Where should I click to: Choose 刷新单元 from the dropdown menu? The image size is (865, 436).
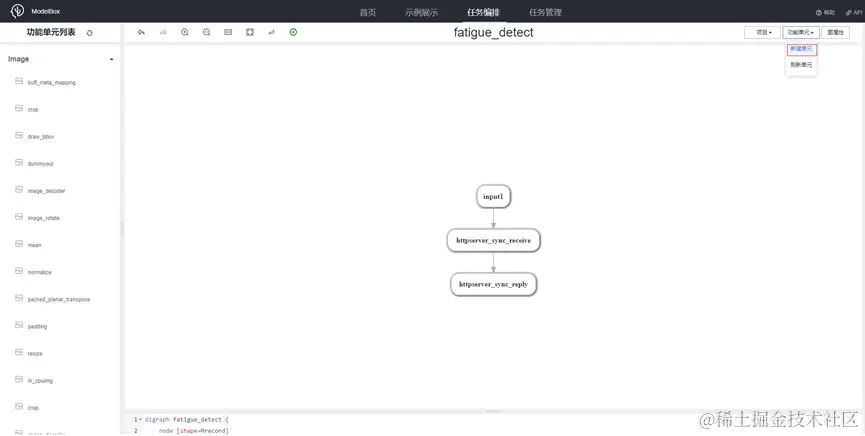[x=801, y=65]
